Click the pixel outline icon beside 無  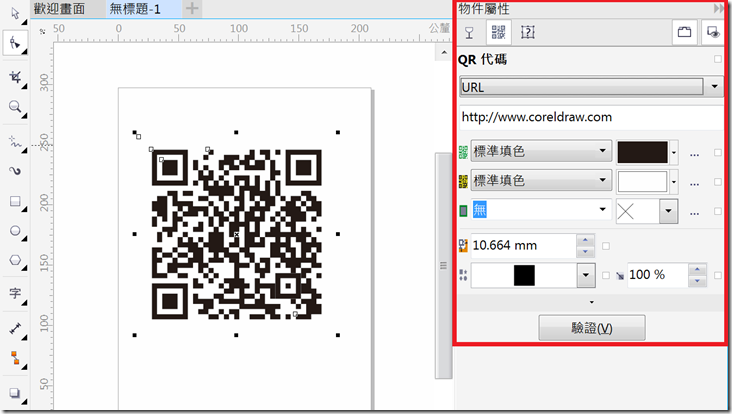click(463, 211)
